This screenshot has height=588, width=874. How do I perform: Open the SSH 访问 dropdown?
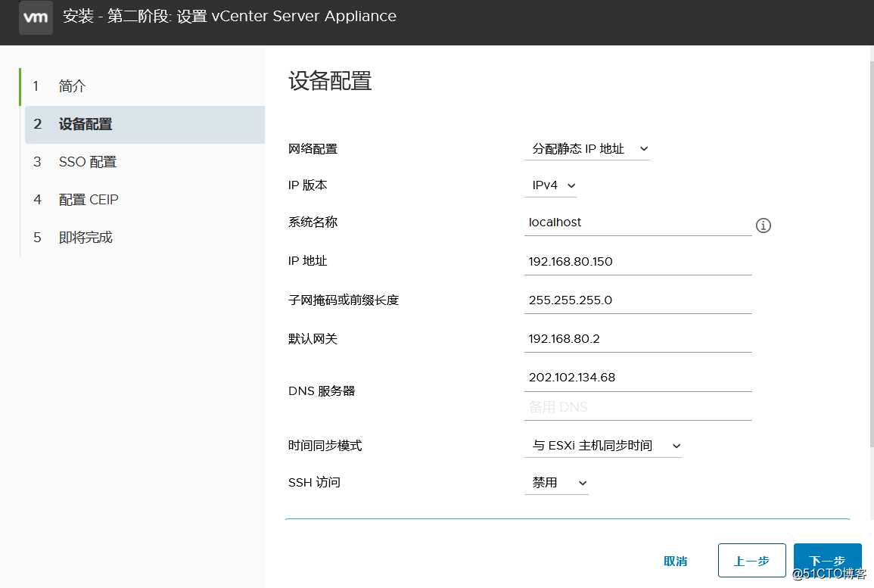click(x=556, y=483)
